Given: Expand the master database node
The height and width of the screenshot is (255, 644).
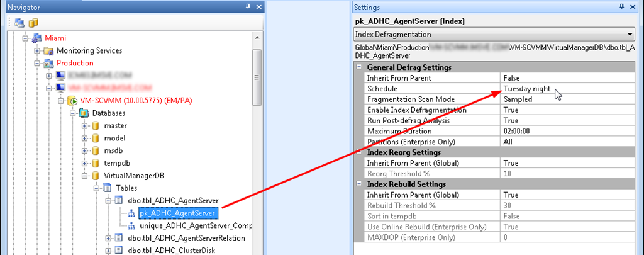Looking at the screenshot, I should click(x=85, y=126).
